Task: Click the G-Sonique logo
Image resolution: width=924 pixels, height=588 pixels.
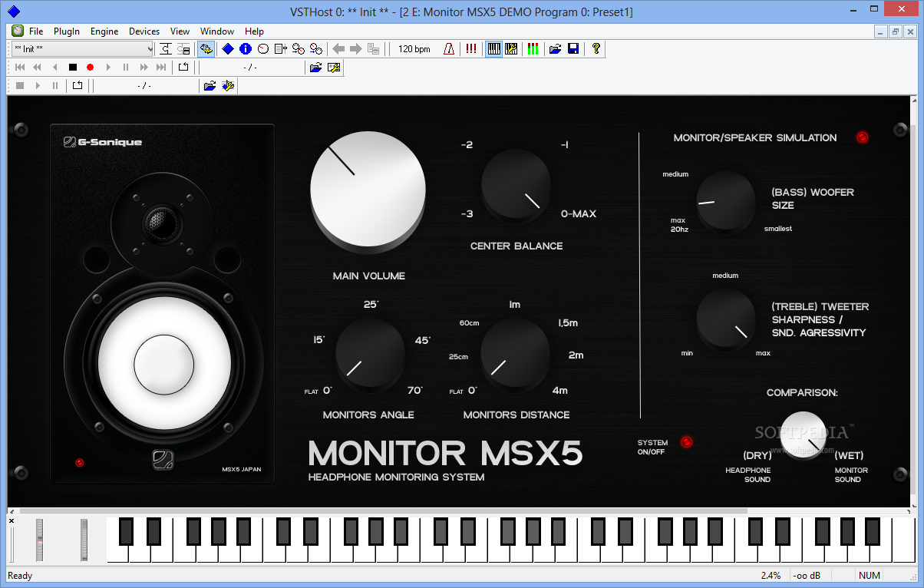Action: tap(103, 141)
